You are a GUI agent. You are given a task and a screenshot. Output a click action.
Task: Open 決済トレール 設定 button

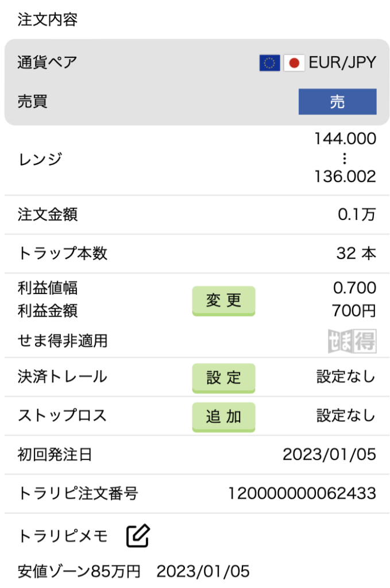coord(223,378)
